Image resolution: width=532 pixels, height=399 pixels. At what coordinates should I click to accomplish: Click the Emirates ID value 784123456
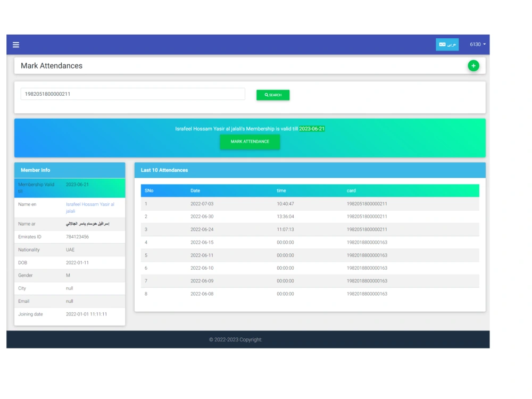(77, 237)
